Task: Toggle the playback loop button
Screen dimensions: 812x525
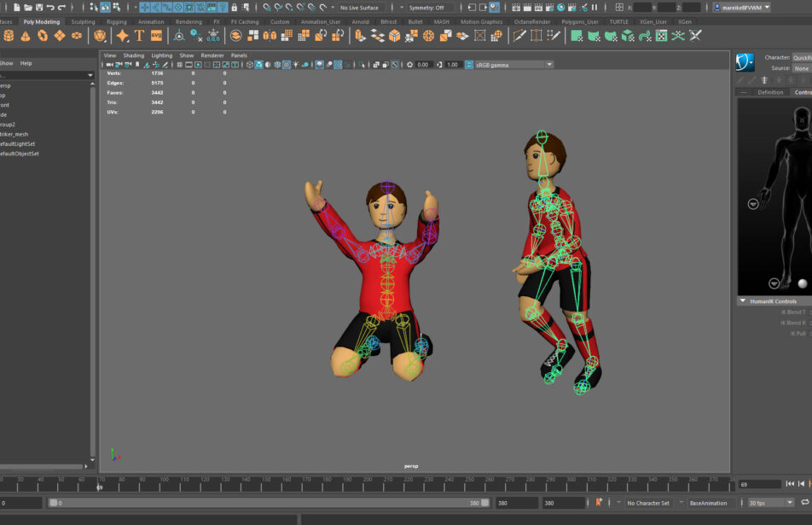Action: click(805, 503)
